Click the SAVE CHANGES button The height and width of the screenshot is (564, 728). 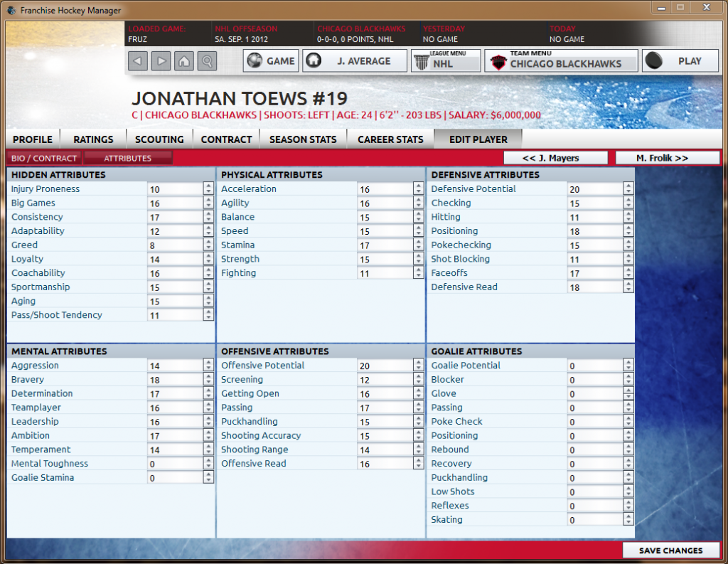[x=670, y=550]
